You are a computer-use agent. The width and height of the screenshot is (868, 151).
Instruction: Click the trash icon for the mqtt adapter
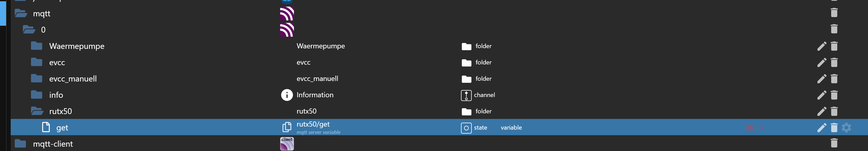point(834,13)
